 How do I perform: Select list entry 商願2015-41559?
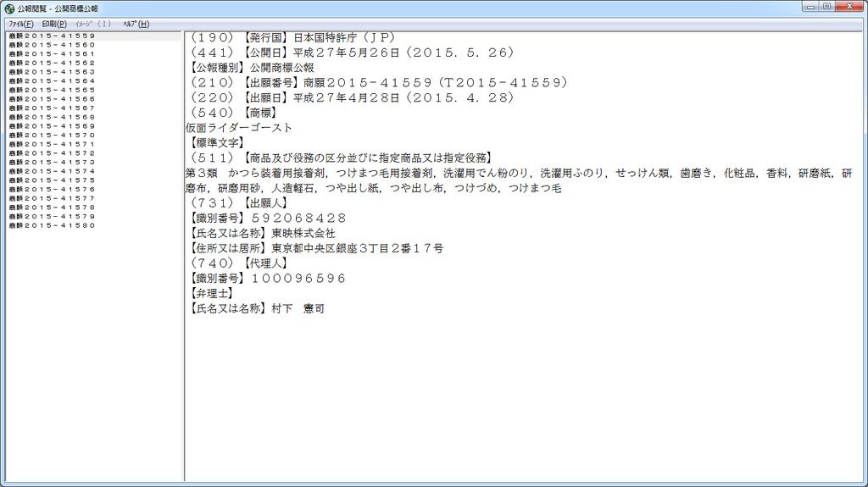pyautogui.click(x=52, y=36)
